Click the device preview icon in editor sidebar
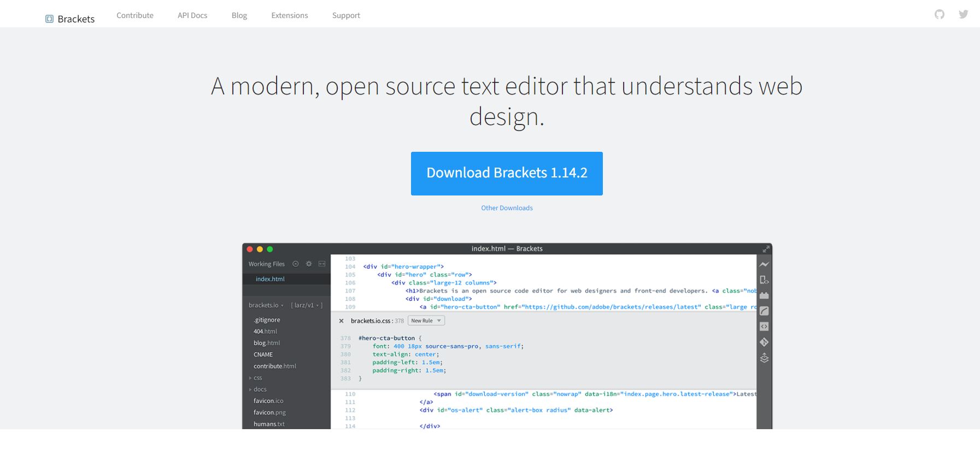The image size is (980, 451). pos(764,280)
